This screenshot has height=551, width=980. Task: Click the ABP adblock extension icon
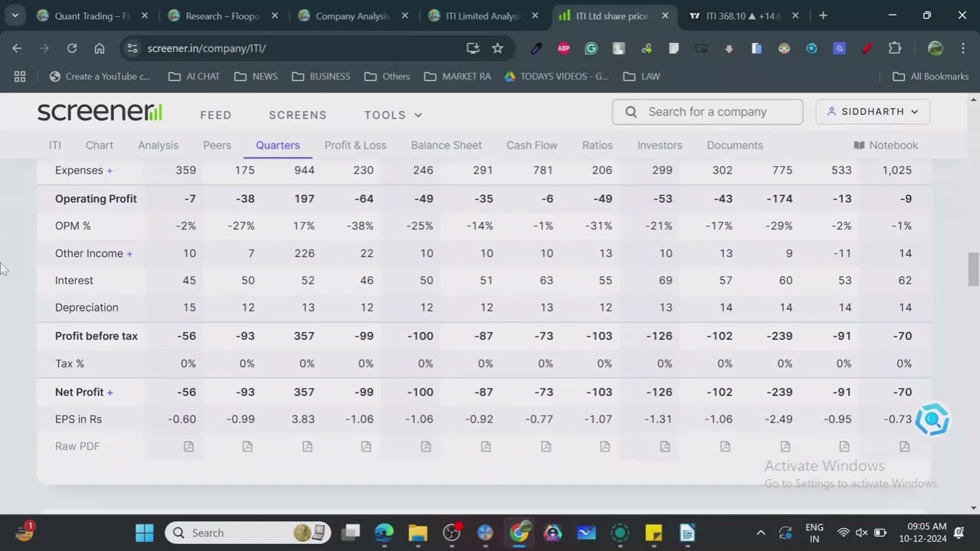click(563, 48)
